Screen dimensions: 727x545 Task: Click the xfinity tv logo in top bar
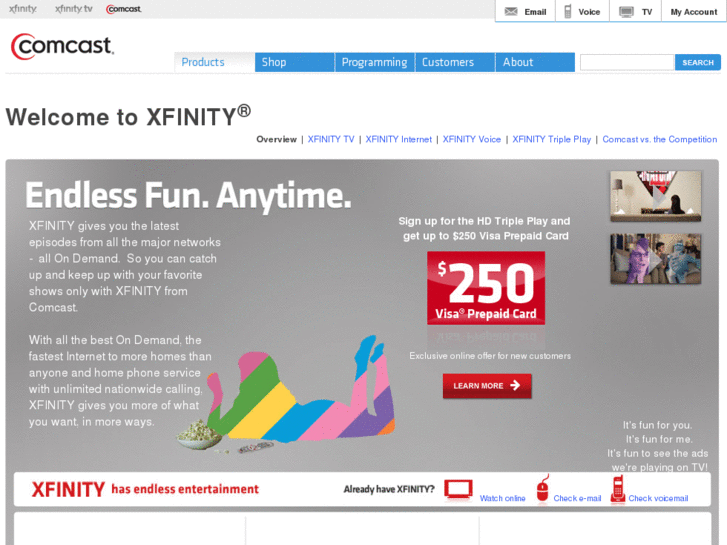(73, 9)
